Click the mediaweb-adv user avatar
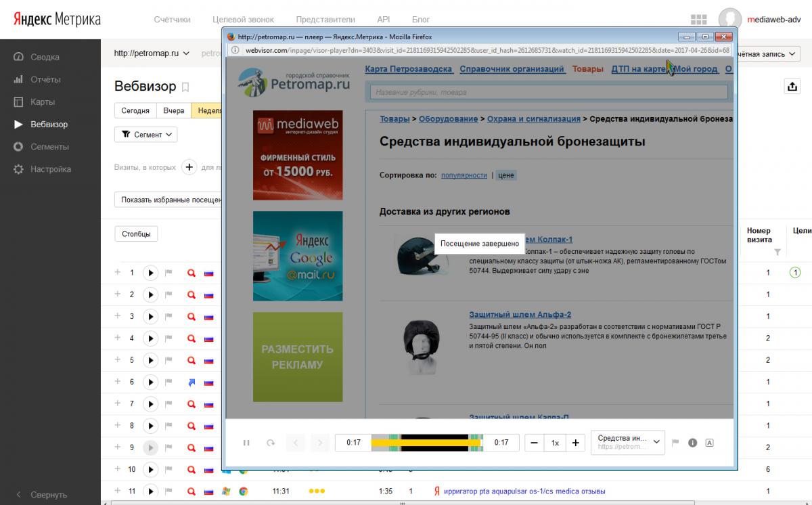This screenshot has width=812, height=505. point(730,20)
